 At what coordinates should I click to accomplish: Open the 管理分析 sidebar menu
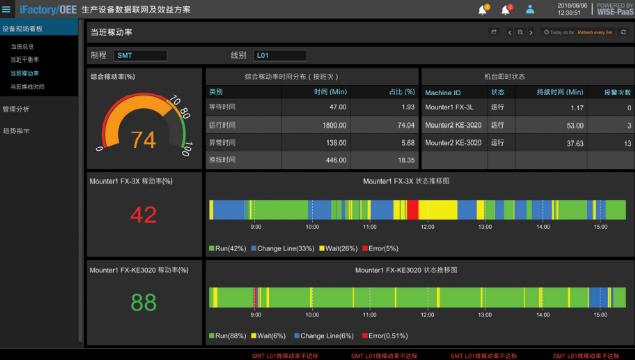click(16, 109)
